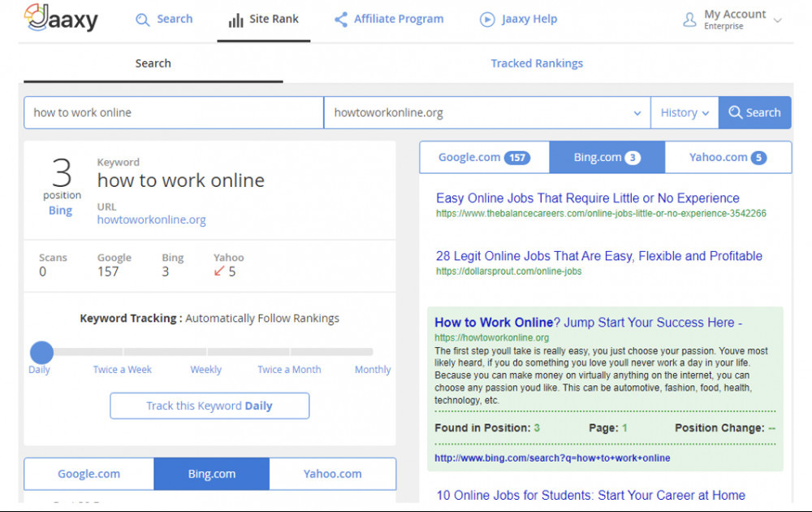
Task: Click the Found in Position 3 text
Action: (487, 428)
